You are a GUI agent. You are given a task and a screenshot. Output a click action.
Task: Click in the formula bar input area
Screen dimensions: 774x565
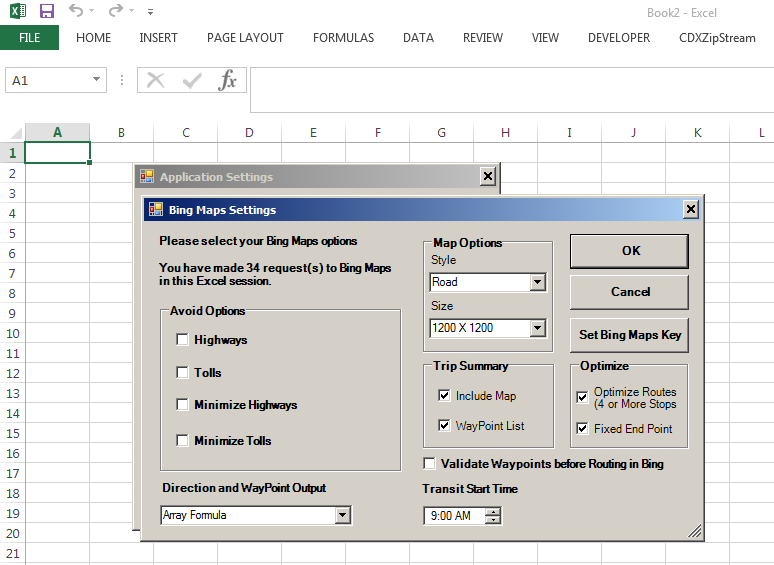coord(512,90)
